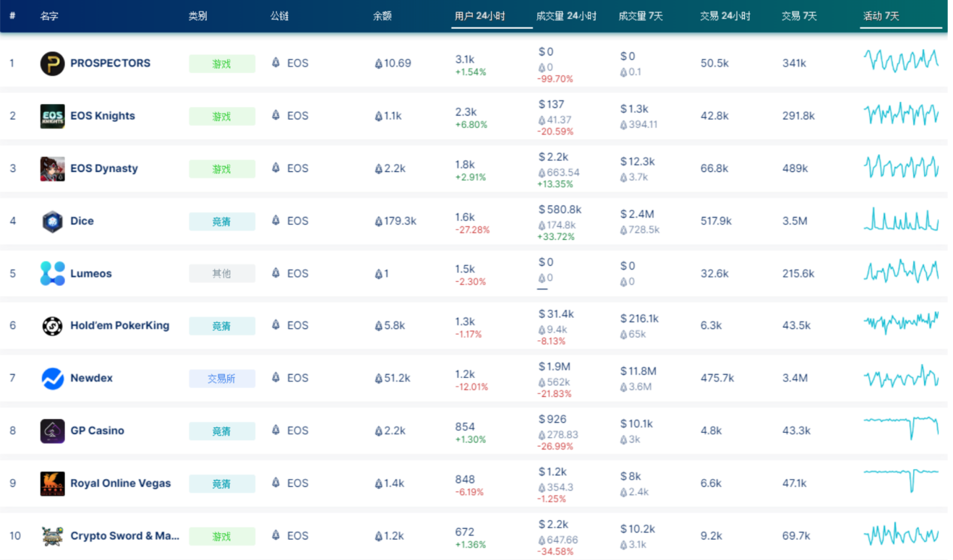Open the Newdex name link

pos(91,378)
